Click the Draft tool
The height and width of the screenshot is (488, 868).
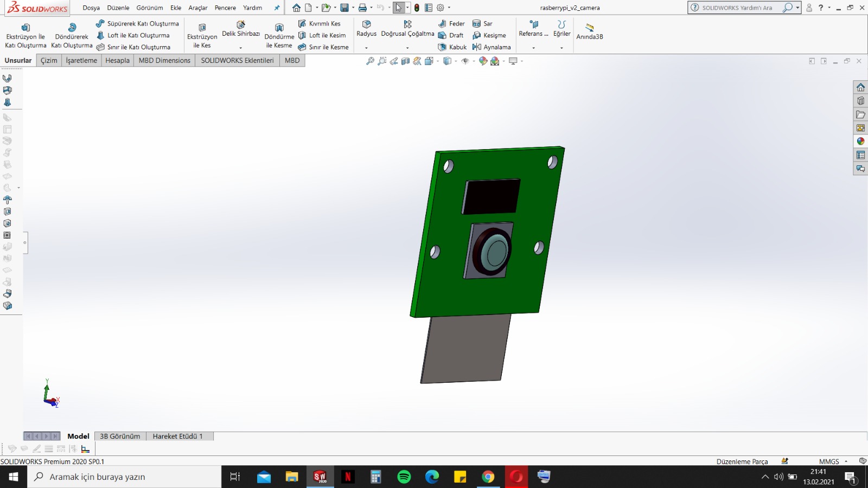tap(451, 35)
